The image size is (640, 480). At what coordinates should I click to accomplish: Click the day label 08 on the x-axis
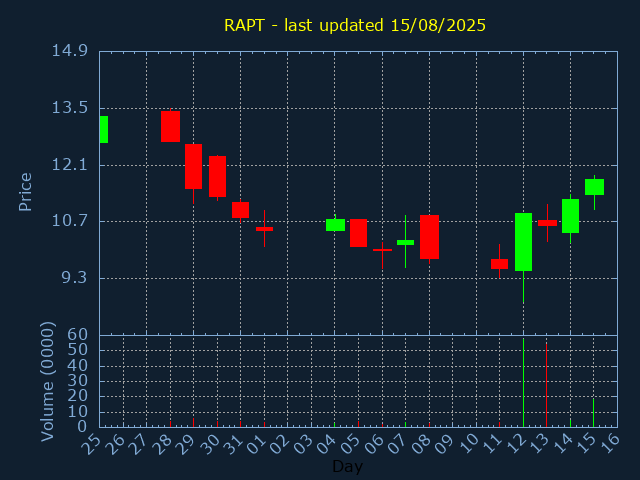[421, 443]
